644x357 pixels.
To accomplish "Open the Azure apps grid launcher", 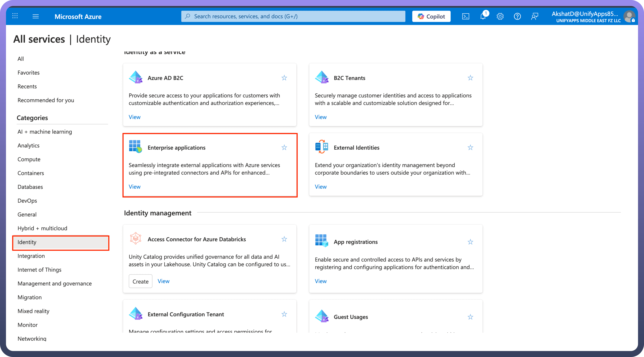I will pyautogui.click(x=15, y=16).
